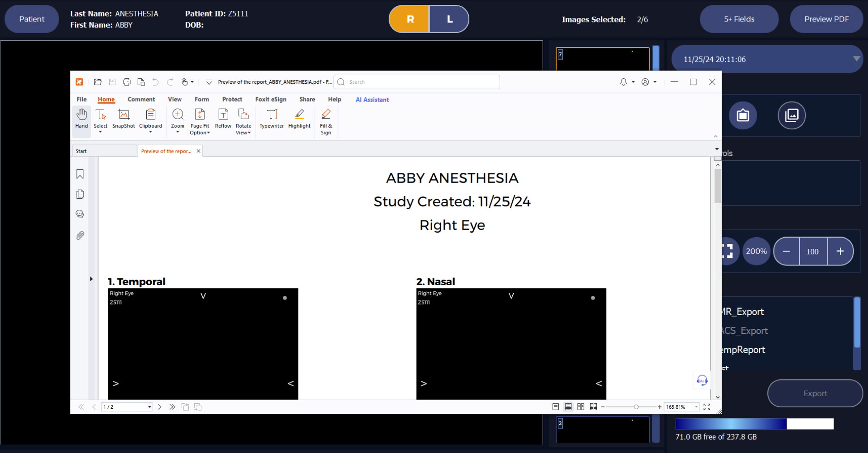Show the attachments paperclip panel

(80, 235)
